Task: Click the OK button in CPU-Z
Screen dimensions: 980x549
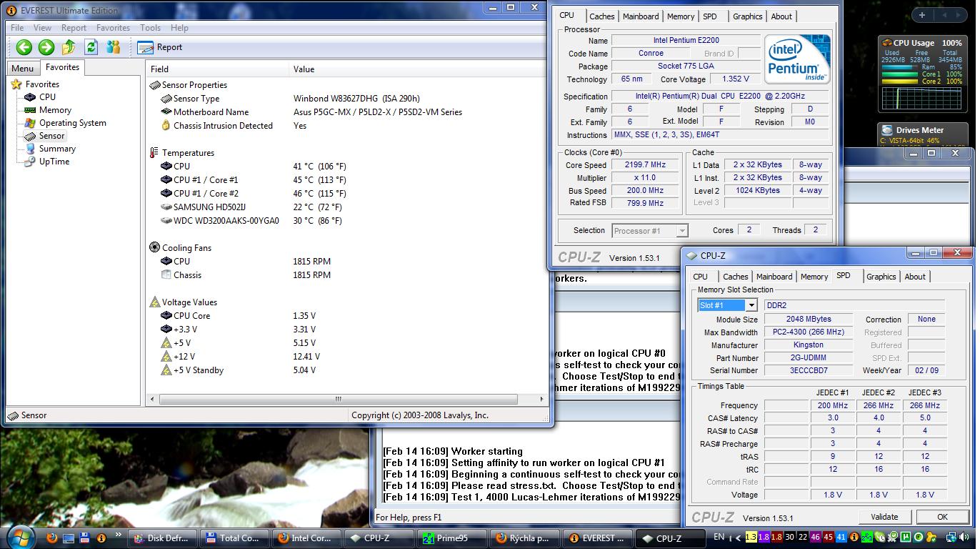Action: pyautogui.click(x=942, y=517)
